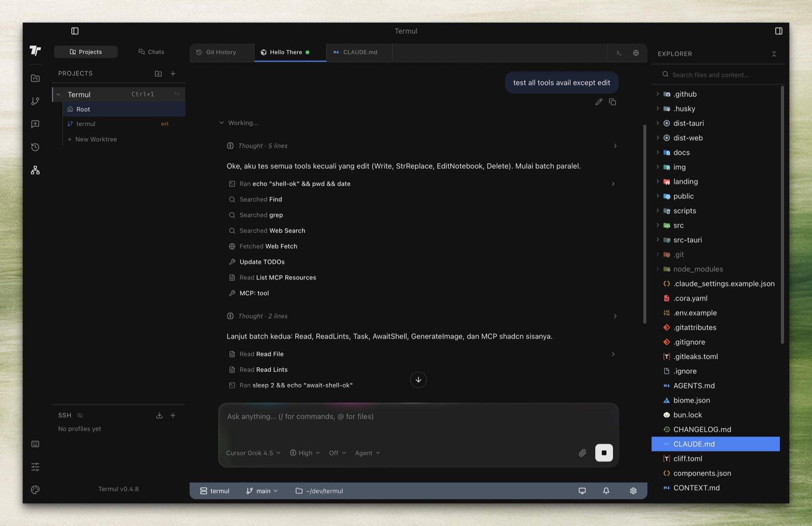
Task: Create a New Worktree
Action: tap(92, 139)
